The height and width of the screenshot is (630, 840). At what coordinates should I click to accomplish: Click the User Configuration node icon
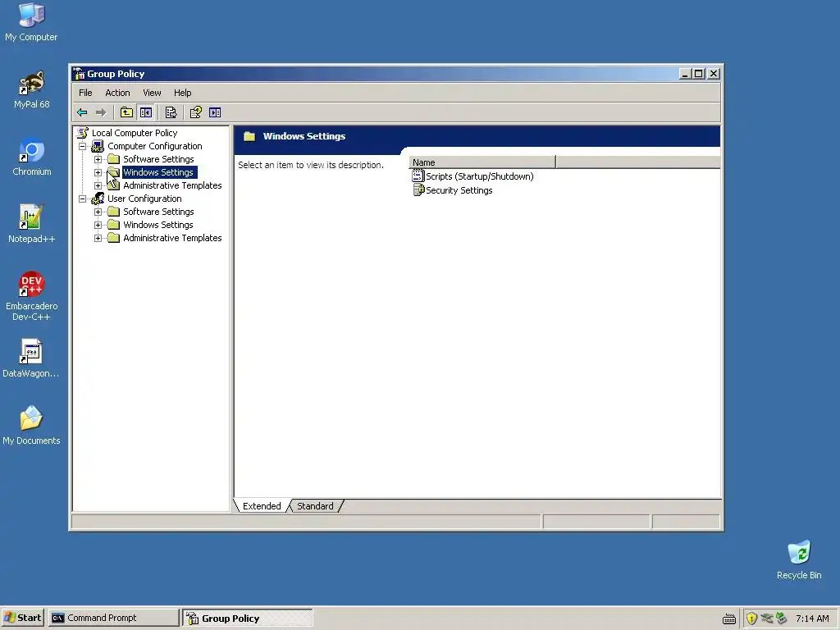[x=98, y=199]
